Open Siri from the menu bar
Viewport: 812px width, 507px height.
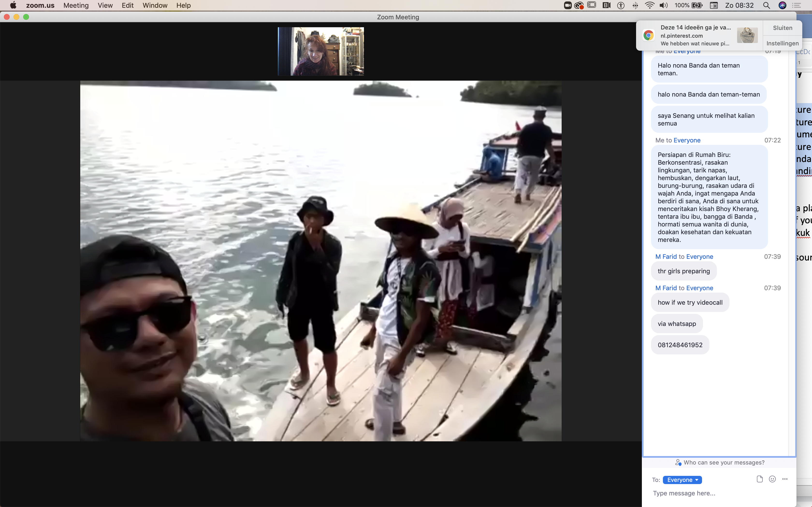pyautogui.click(x=782, y=5)
